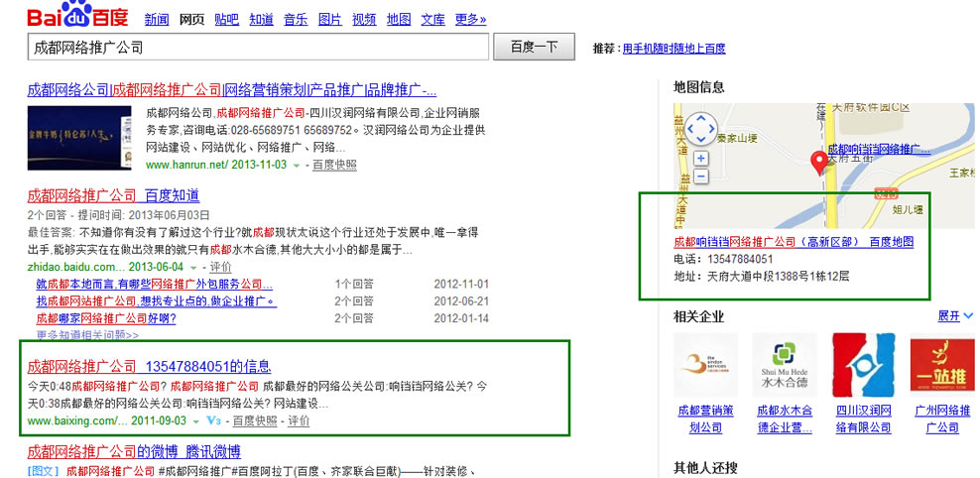Click the search input field
The image size is (980, 478).
258,47
